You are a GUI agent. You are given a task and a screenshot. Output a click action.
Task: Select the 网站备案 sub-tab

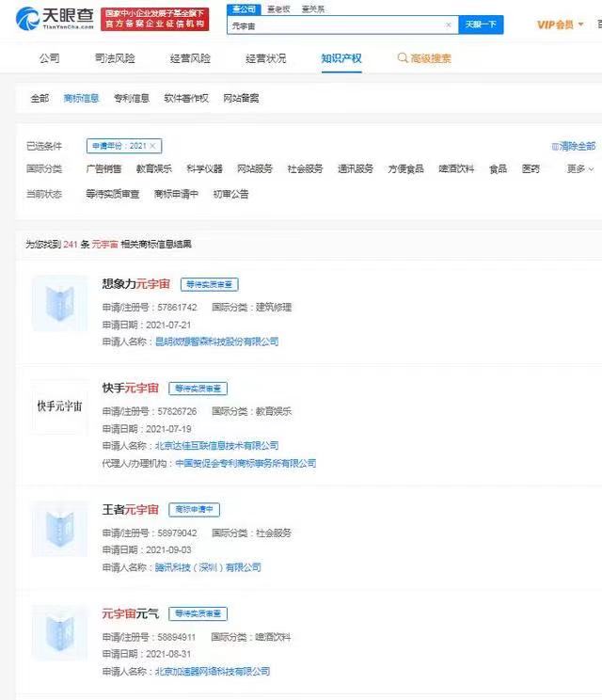(241, 98)
